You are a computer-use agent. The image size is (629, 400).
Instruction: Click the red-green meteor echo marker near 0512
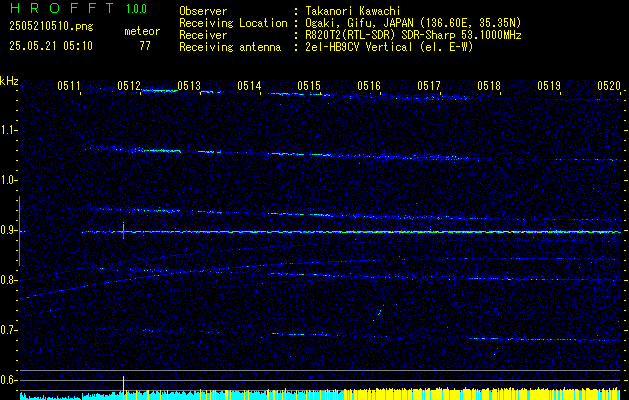point(124,230)
